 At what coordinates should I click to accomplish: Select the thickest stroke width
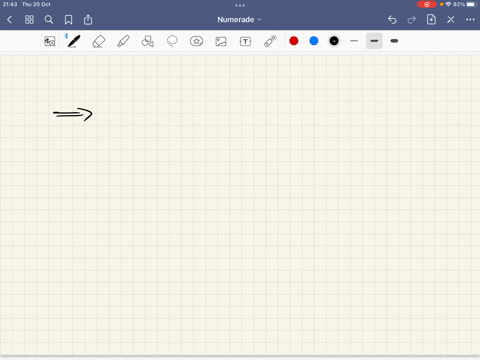point(394,41)
